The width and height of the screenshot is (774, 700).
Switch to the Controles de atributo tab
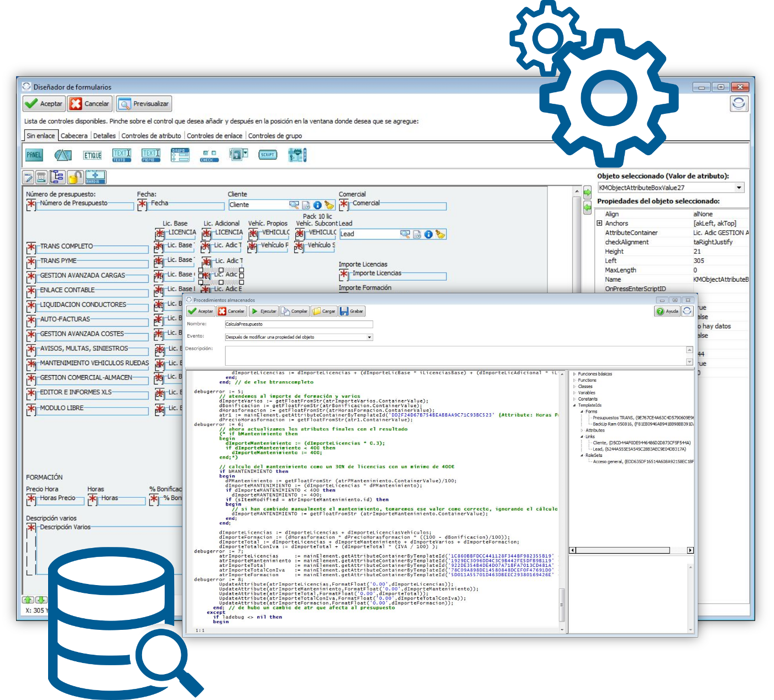151,136
